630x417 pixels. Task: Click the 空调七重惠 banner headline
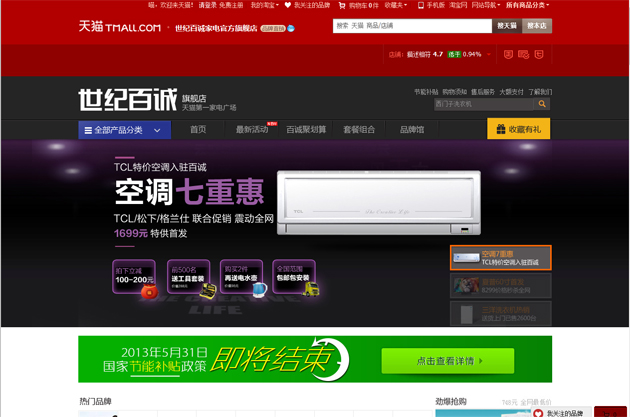(190, 192)
